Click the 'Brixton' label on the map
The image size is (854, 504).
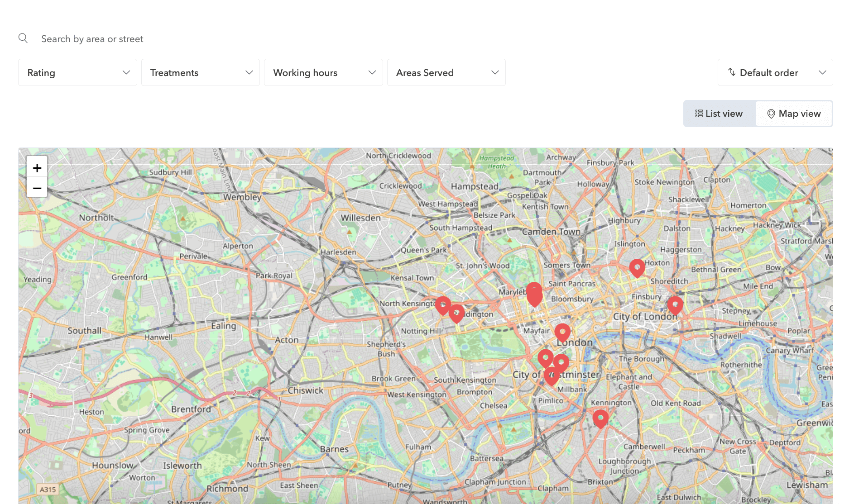[600, 482]
